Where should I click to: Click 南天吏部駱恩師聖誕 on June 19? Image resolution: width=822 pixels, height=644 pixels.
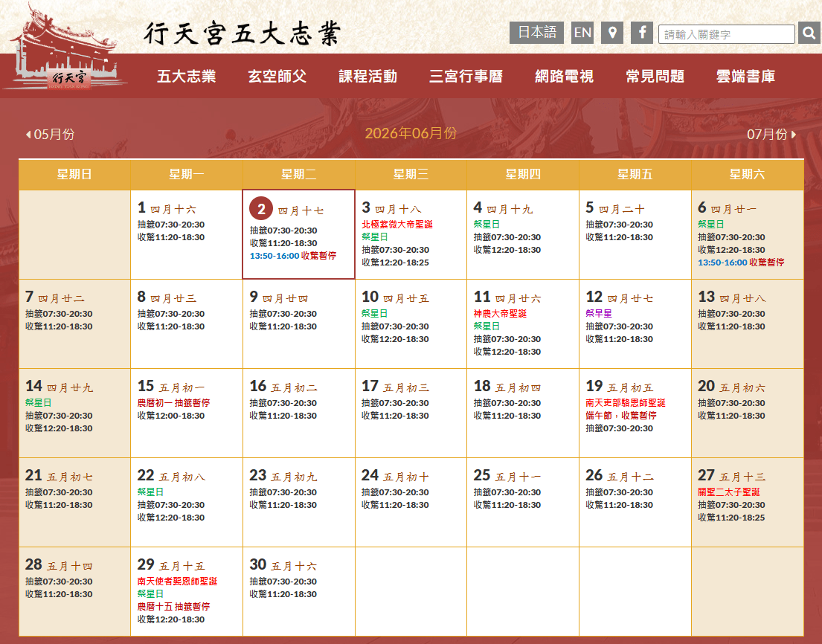(x=626, y=403)
